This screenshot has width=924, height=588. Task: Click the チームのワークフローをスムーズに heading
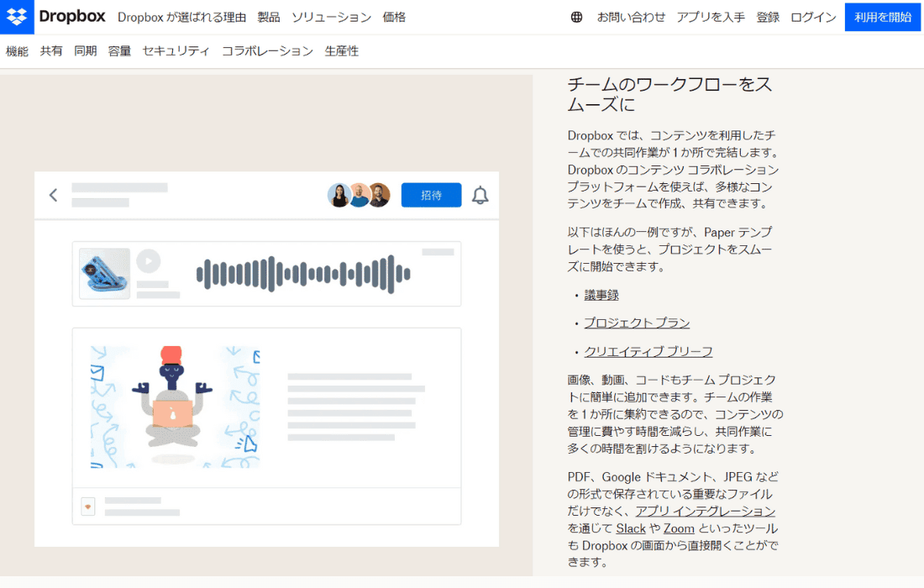[669, 94]
